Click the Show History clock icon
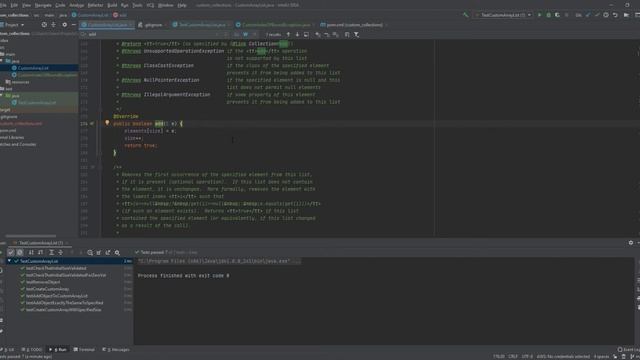This screenshot has width=640, height=360. (606, 15)
